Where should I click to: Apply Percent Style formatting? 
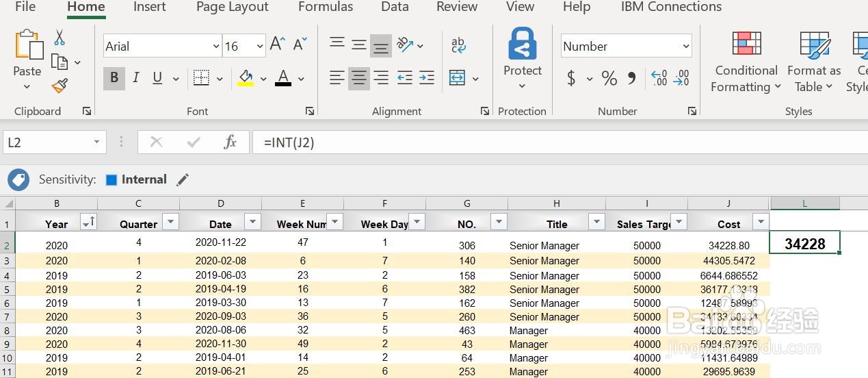tap(609, 78)
